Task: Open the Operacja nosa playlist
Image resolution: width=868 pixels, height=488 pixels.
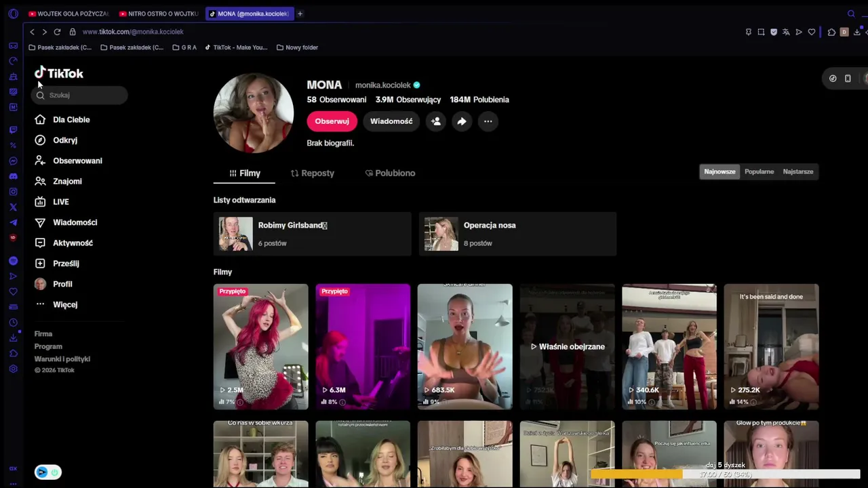Action: pyautogui.click(x=517, y=234)
